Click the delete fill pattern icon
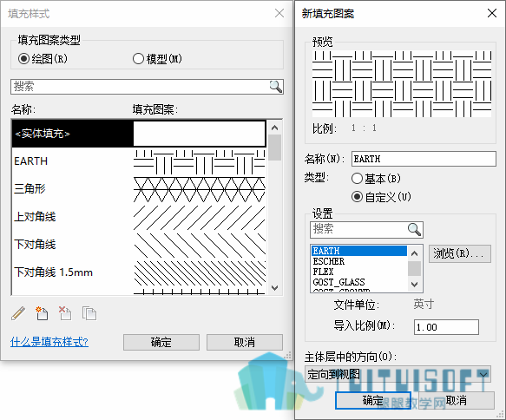506x420 pixels. pos(65,313)
